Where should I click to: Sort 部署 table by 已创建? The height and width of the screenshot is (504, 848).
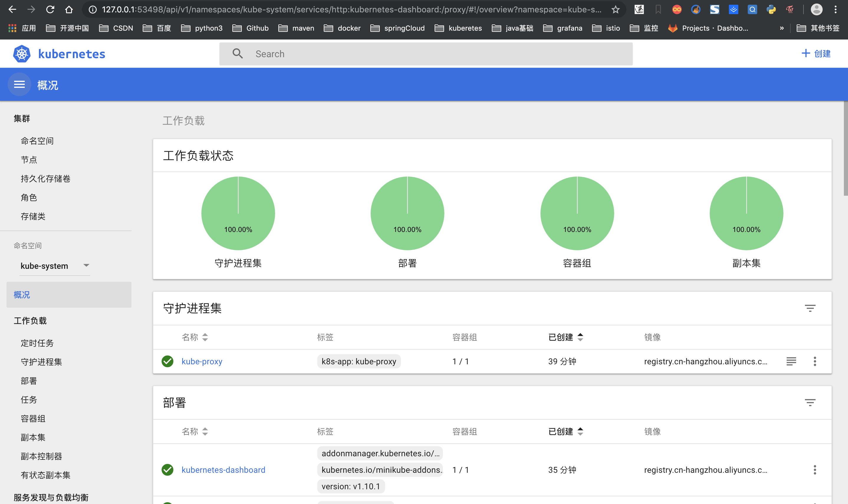[x=566, y=432]
